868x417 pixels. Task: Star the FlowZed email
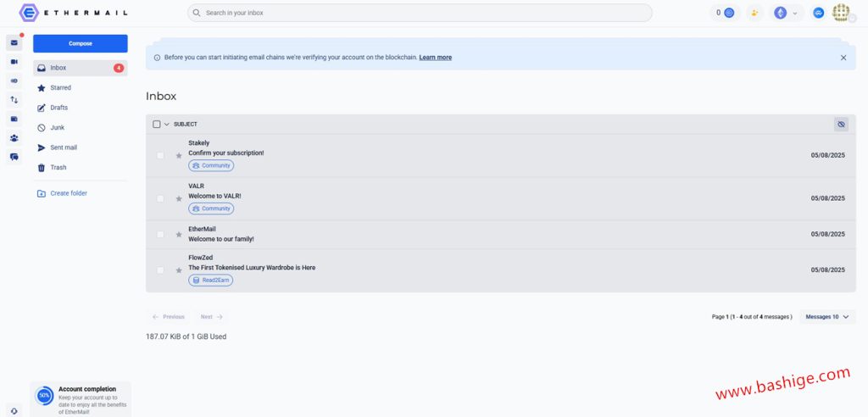(179, 270)
